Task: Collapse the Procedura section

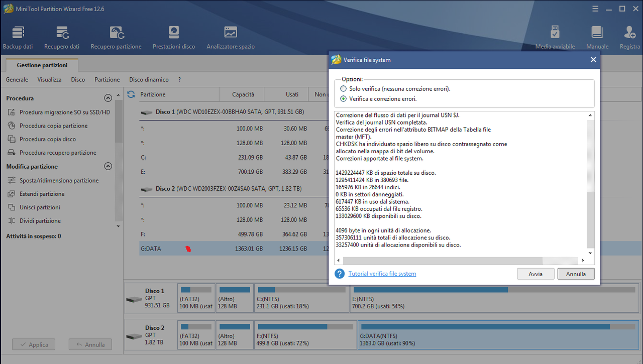Action: pos(108,98)
